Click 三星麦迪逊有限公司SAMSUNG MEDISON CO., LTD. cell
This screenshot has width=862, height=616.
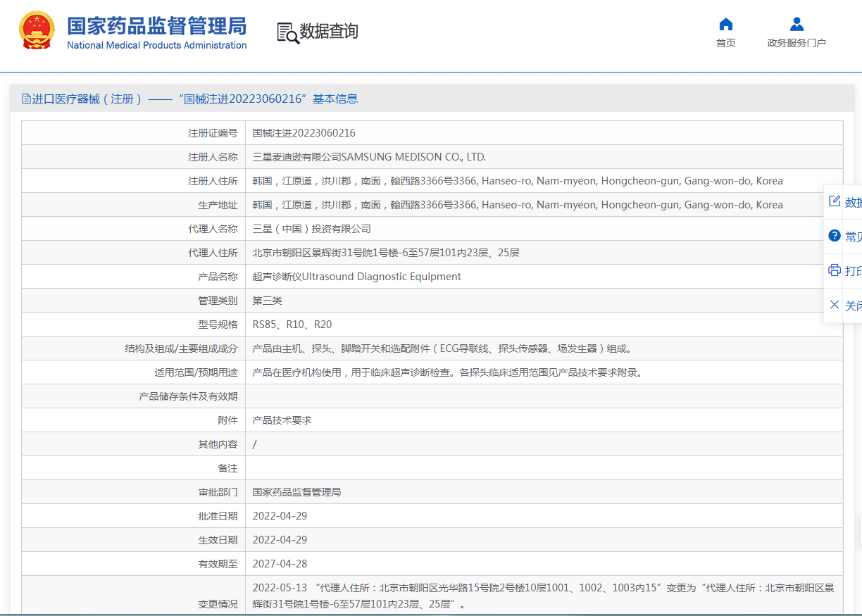coord(369,157)
